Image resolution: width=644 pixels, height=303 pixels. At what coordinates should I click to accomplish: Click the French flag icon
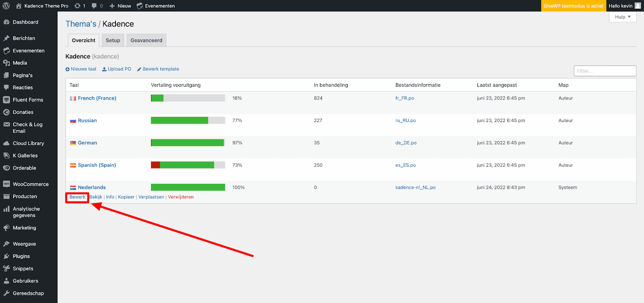[73, 98]
